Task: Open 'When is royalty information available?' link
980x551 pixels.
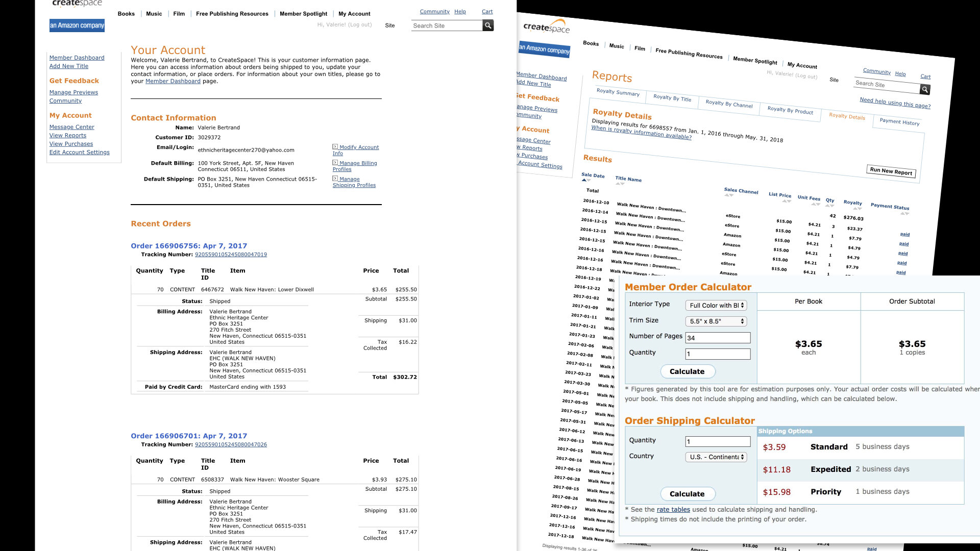Action: (641, 133)
